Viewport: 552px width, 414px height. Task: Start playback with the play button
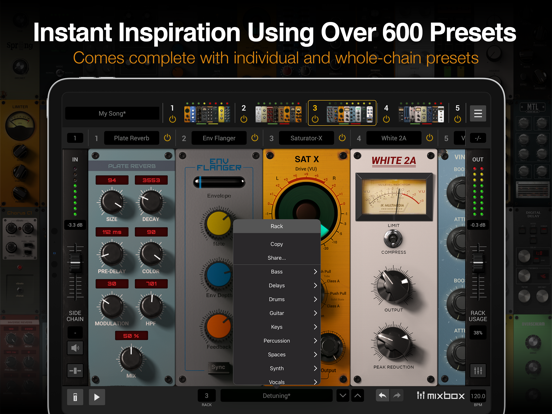tap(96, 397)
